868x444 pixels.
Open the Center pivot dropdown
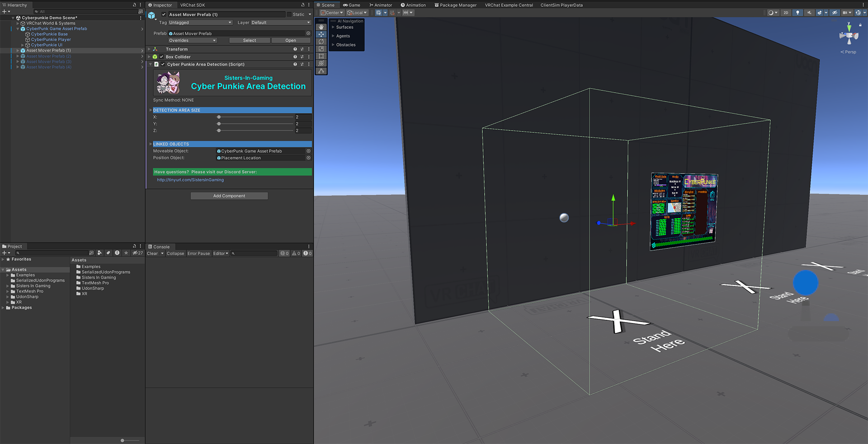[x=332, y=13]
